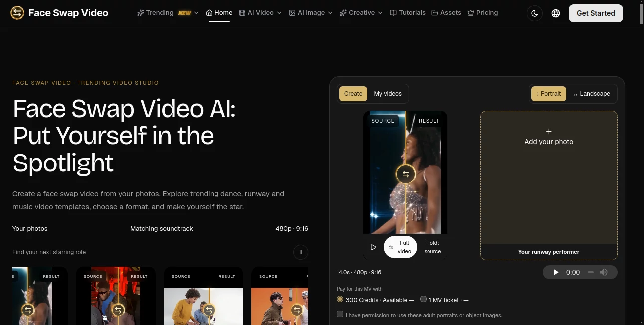Click the Face Swap Video logo icon
This screenshot has width=644, height=325.
[17, 13]
